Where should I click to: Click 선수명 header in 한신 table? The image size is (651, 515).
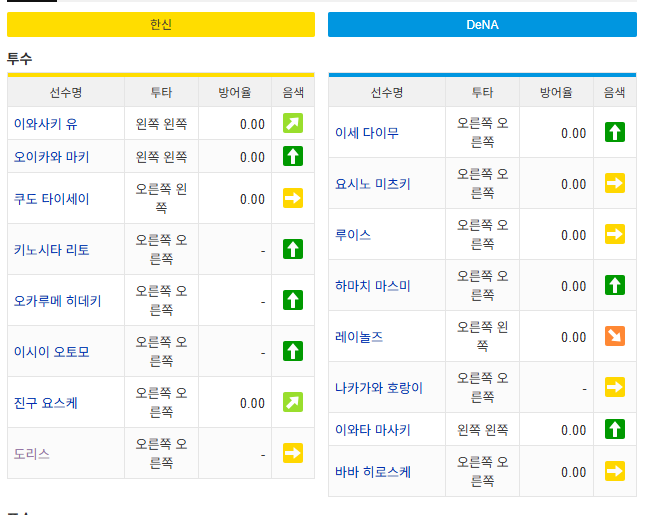click(x=66, y=92)
